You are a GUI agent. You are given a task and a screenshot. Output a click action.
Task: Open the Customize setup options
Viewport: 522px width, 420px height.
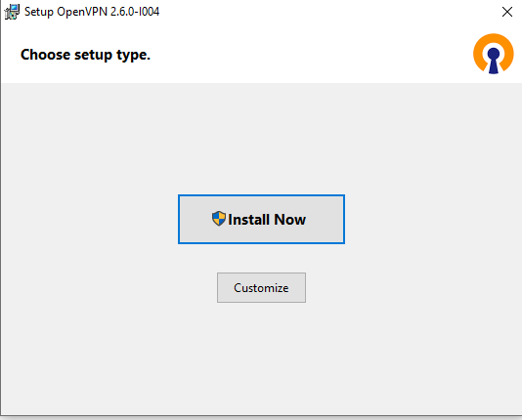click(x=261, y=287)
